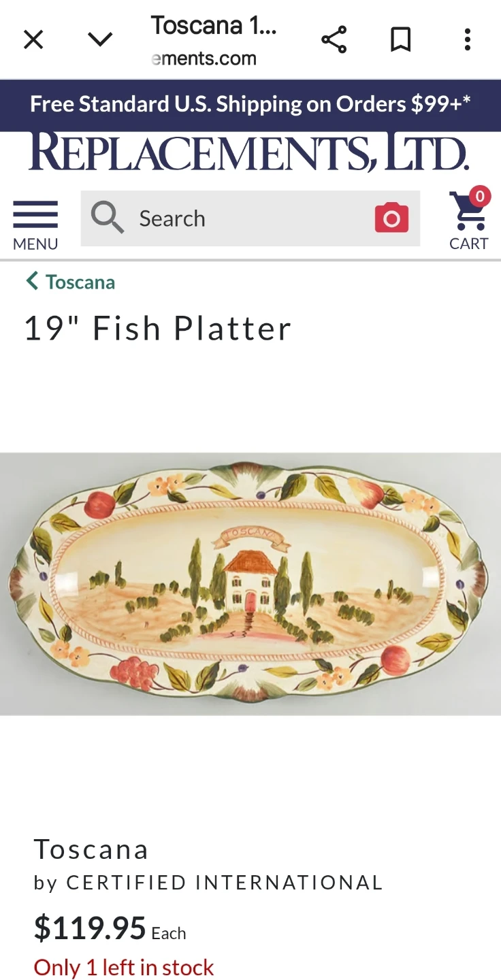501x980 pixels.
Task: Click the CART label
Action: [x=469, y=244]
